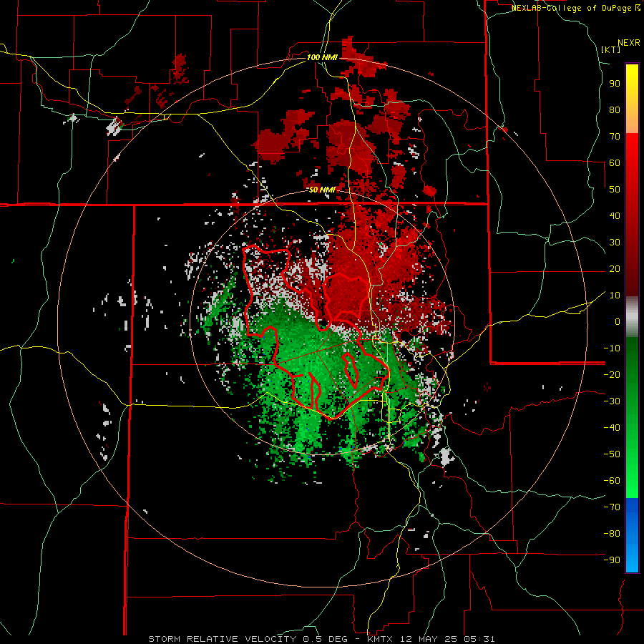Click the -70 value on the velocity scale
The width and height of the screenshot is (644, 644).
coord(612,507)
